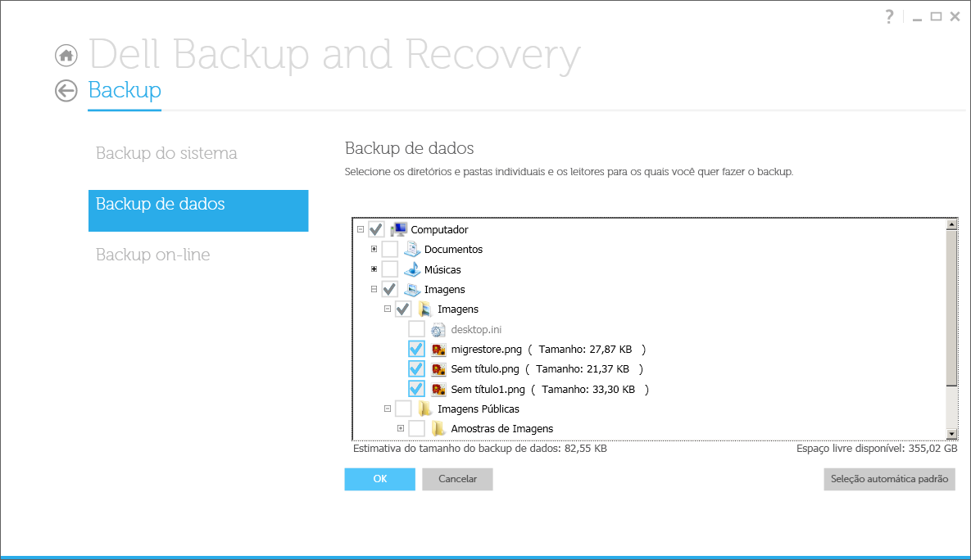Image resolution: width=971 pixels, height=560 pixels.
Task: Select the Imagens Públicas label
Action: tap(479, 409)
